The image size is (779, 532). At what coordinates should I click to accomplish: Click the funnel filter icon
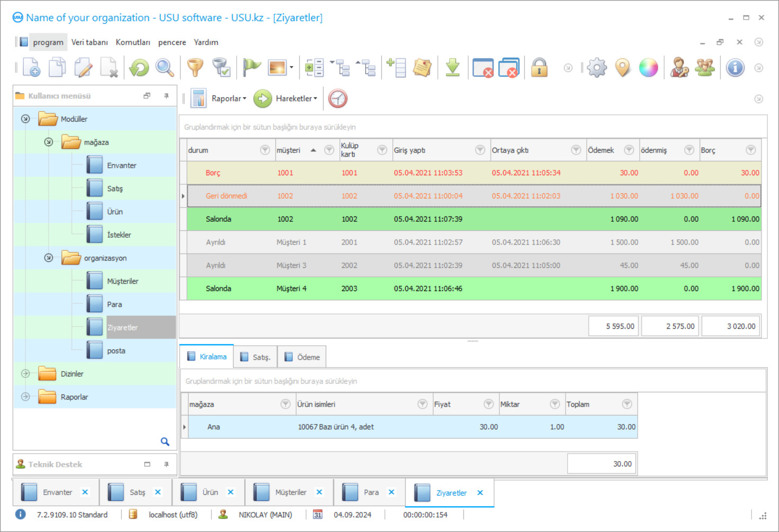tap(195, 68)
